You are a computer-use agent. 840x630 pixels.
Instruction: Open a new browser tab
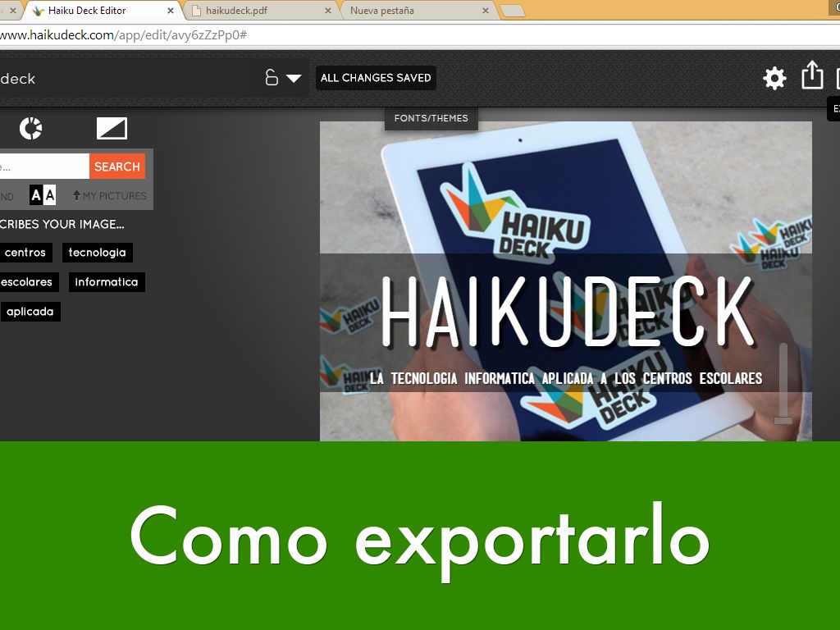tap(512, 11)
